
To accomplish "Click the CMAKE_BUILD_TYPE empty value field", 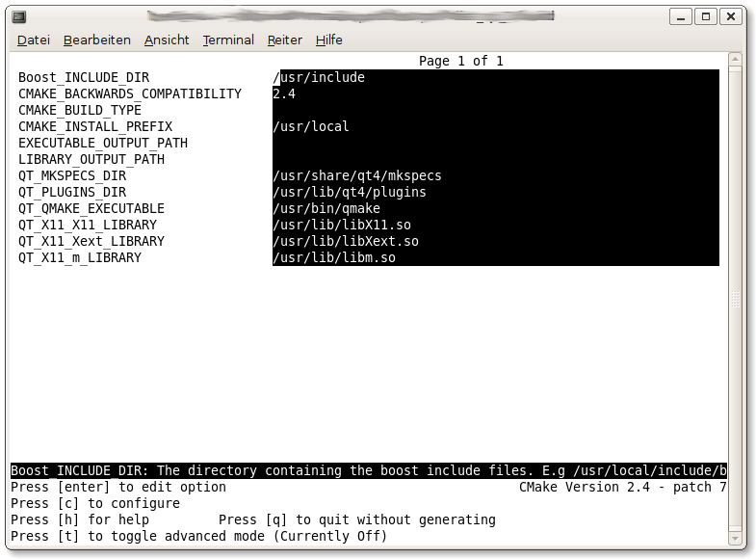I will tap(495, 110).
